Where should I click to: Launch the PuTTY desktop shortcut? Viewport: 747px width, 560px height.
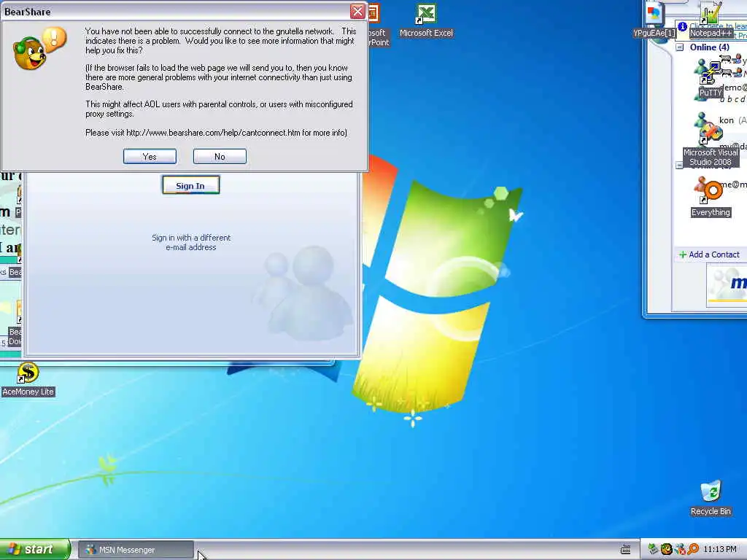[711, 80]
